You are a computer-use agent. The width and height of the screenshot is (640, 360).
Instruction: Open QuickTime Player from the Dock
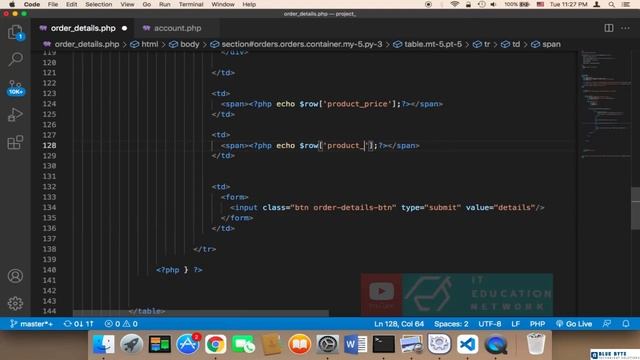click(x=496, y=344)
